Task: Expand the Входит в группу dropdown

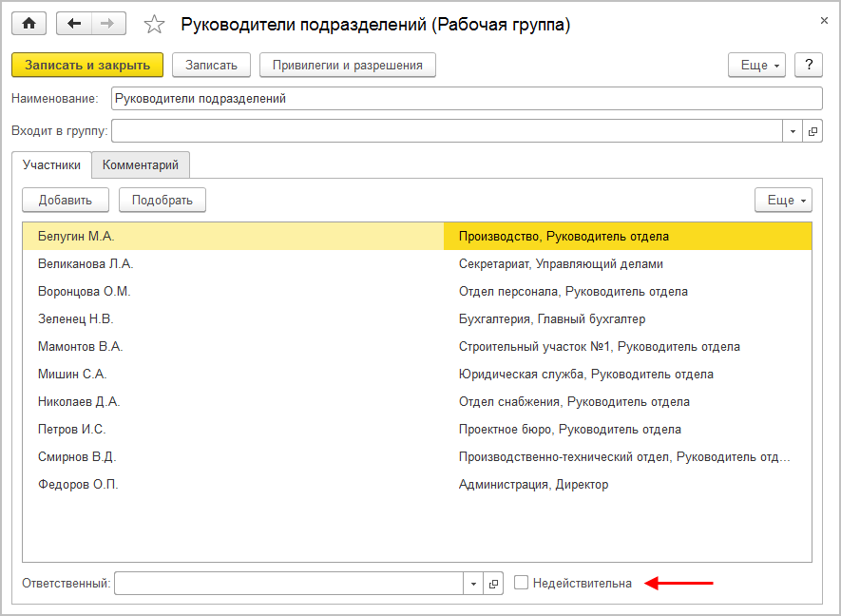Action: coord(793,130)
